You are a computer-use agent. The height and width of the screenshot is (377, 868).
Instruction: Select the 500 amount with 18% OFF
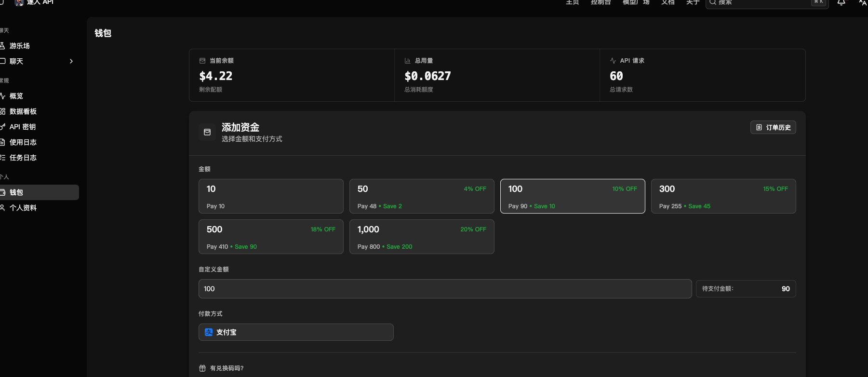[x=271, y=237]
